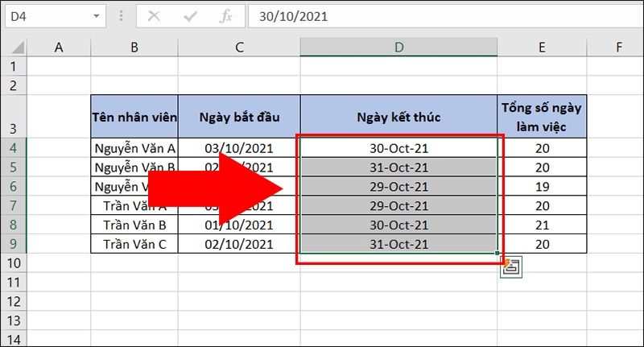Screen dimensions: 644x347
Task: Select workdays value 21 in row 8
Action: (x=542, y=225)
